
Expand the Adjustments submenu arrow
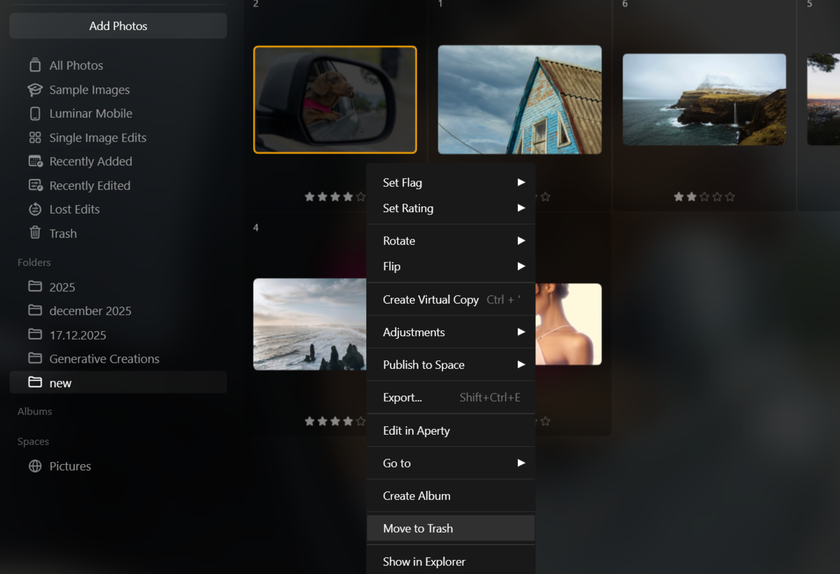pyautogui.click(x=521, y=332)
